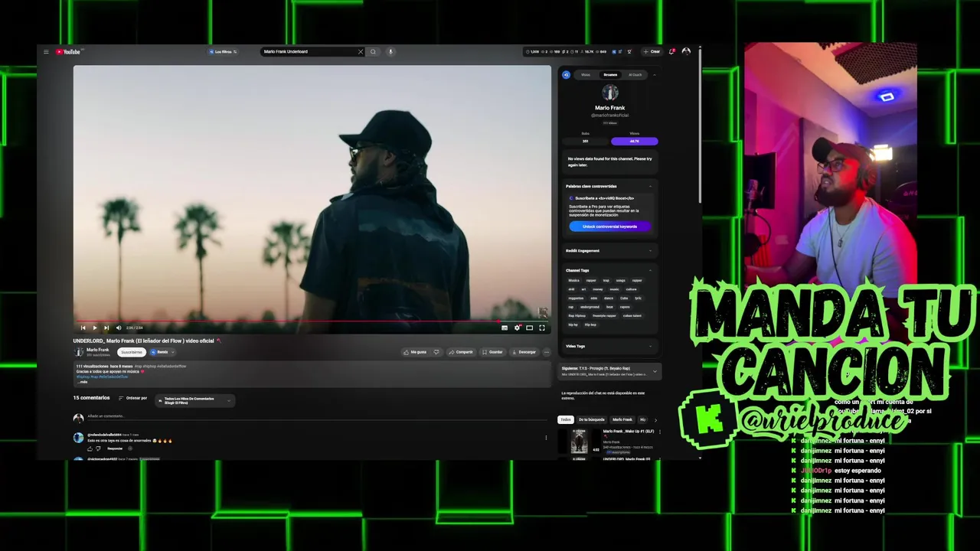Seek on the red video progress bar
This screenshot has width=980, height=551.
(x=312, y=321)
